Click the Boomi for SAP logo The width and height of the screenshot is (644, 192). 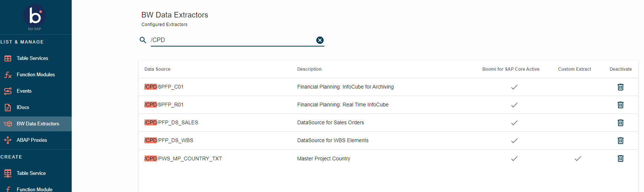point(35,17)
